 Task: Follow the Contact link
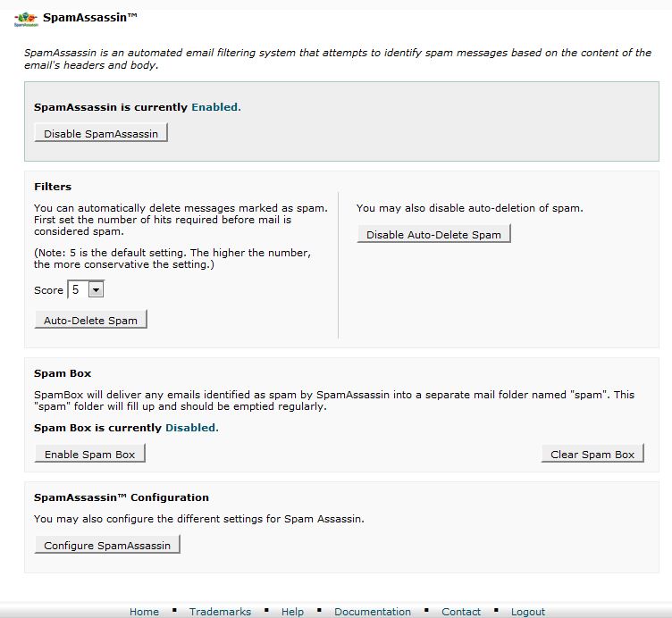[461, 612]
